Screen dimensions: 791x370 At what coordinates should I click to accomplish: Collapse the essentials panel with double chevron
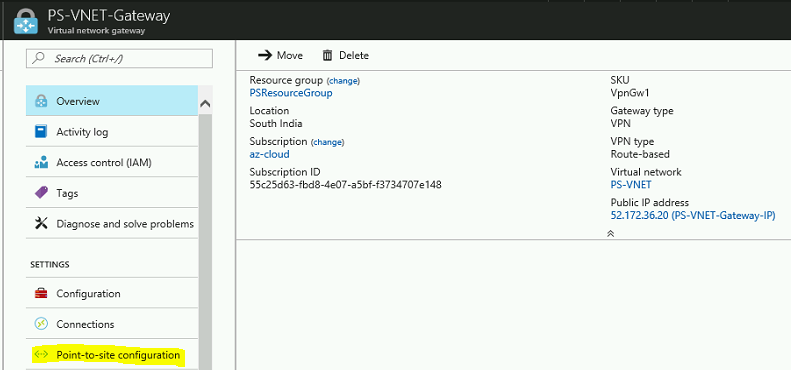coord(610,234)
